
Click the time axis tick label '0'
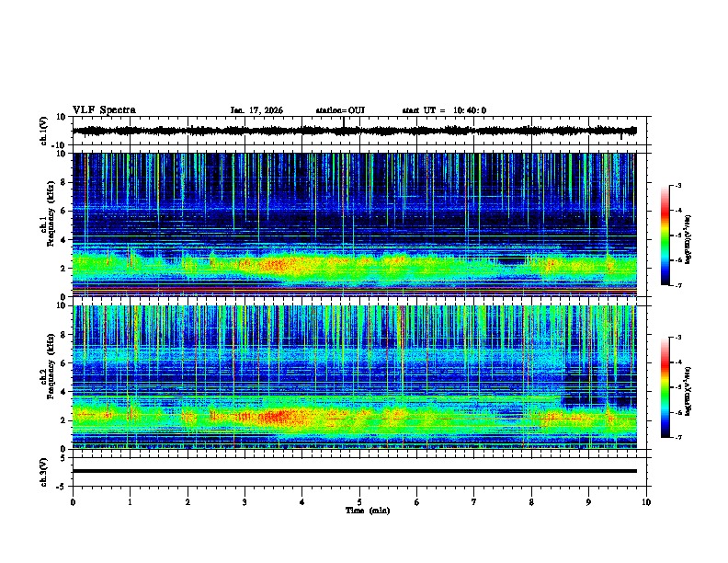pyautogui.click(x=73, y=502)
